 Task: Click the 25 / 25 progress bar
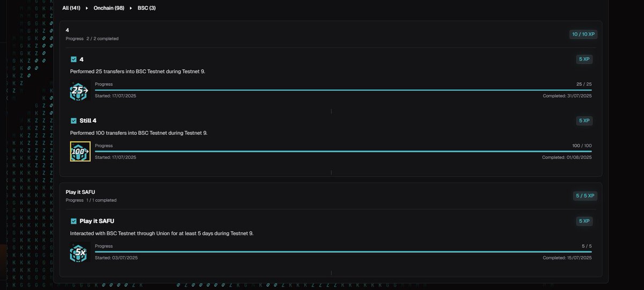point(343,90)
